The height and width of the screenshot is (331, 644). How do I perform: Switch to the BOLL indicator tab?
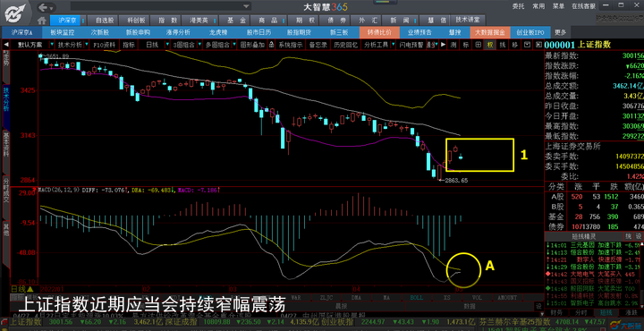417,297
